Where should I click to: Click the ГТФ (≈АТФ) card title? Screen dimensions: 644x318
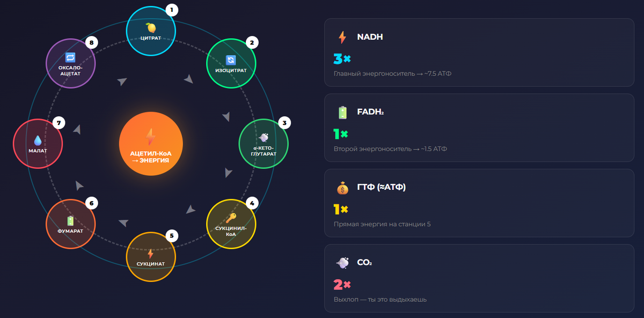(x=381, y=188)
